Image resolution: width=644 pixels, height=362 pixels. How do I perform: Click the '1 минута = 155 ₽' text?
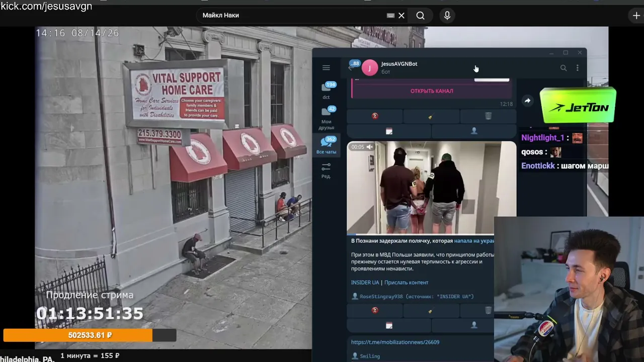pos(90,356)
